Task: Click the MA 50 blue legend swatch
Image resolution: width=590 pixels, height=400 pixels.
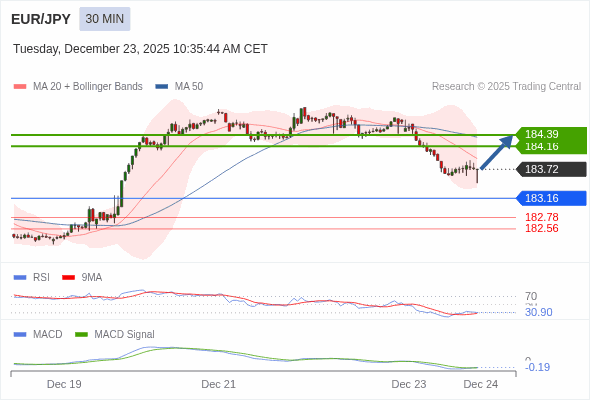Action: pyautogui.click(x=162, y=87)
